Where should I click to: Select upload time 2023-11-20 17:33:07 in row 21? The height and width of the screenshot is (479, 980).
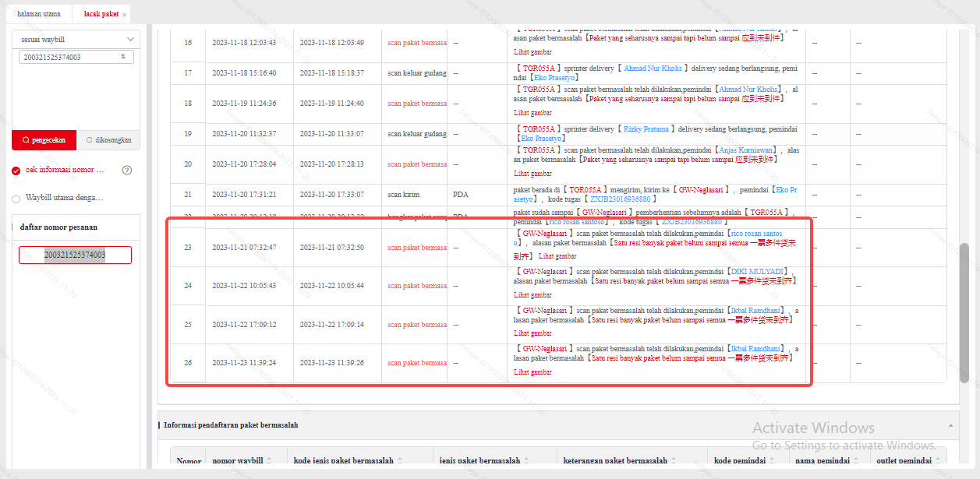[331, 195]
